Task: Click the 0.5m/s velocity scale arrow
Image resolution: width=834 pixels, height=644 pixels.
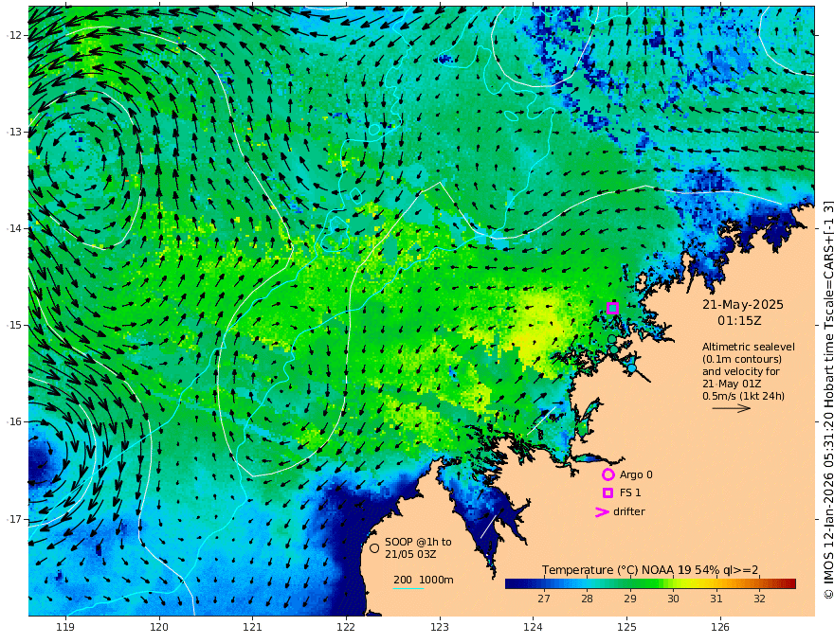Action: point(732,408)
